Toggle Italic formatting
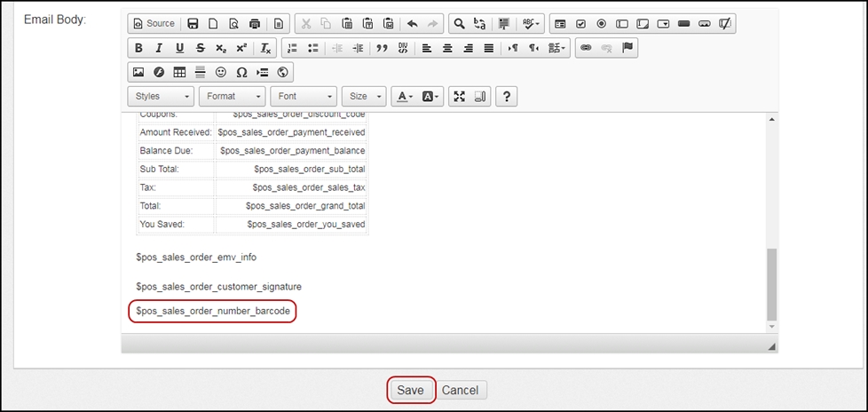 [x=159, y=48]
